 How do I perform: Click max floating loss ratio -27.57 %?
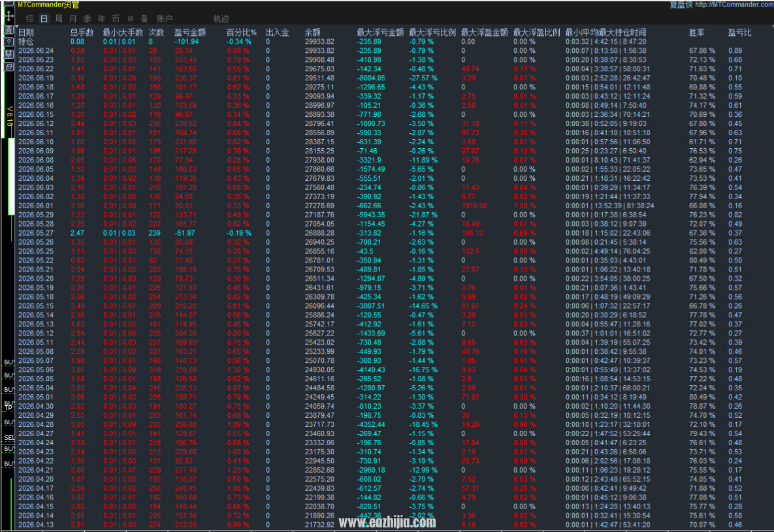click(x=423, y=78)
